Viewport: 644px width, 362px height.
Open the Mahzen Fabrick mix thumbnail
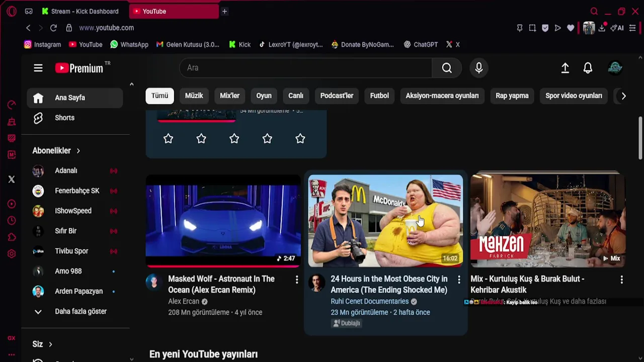[x=548, y=220]
